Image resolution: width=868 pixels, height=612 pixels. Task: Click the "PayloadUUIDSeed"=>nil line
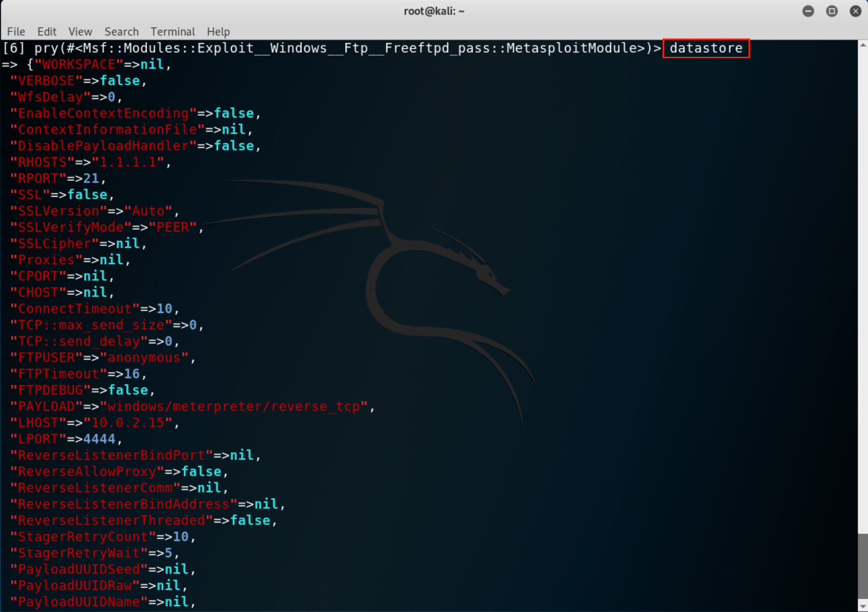(x=103, y=569)
